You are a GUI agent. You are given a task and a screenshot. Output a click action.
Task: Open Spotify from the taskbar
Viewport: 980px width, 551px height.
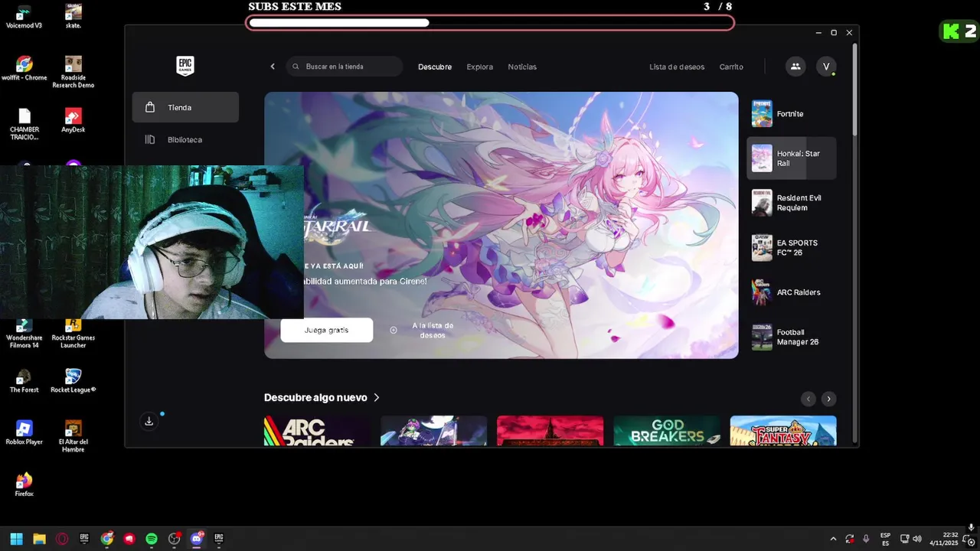(152, 539)
